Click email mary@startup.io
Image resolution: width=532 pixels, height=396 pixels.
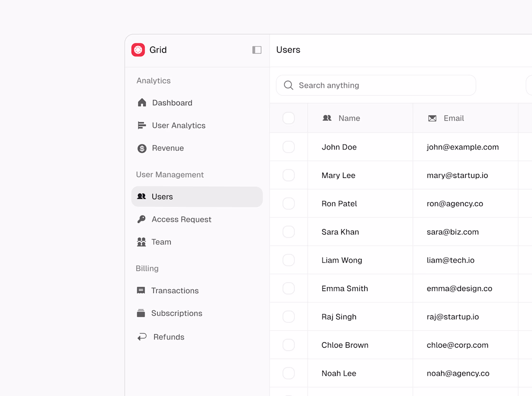(458, 176)
